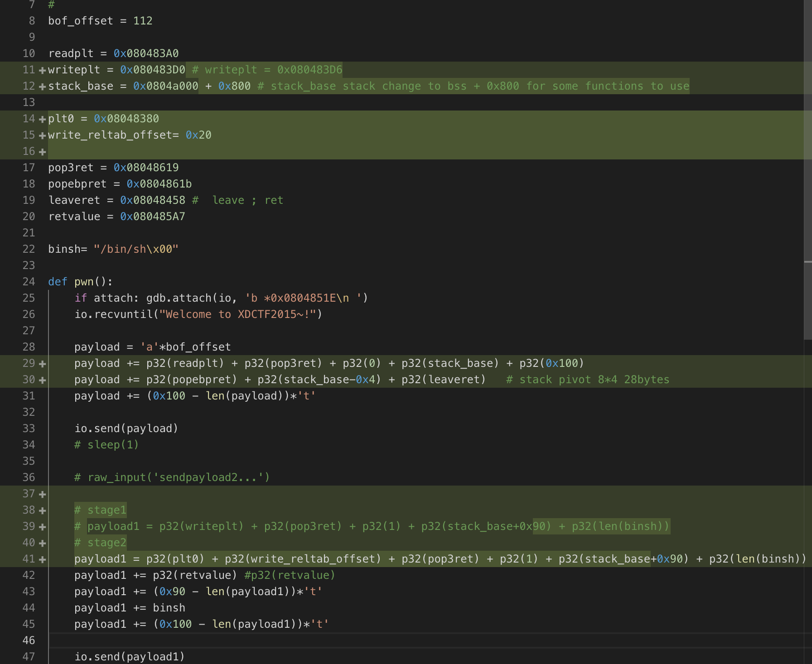This screenshot has height=664, width=812.
Task: Click the plus marker on line 16
Action: point(42,152)
